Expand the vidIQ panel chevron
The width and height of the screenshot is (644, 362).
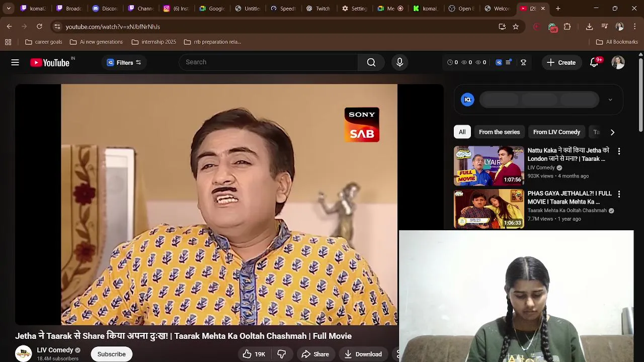pyautogui.click(x=610, y=100)
